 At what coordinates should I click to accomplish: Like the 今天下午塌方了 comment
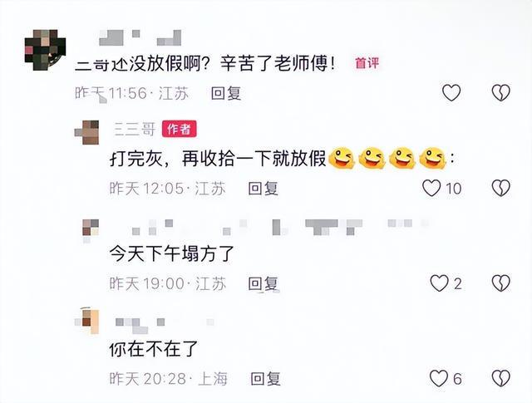point(440,283)
